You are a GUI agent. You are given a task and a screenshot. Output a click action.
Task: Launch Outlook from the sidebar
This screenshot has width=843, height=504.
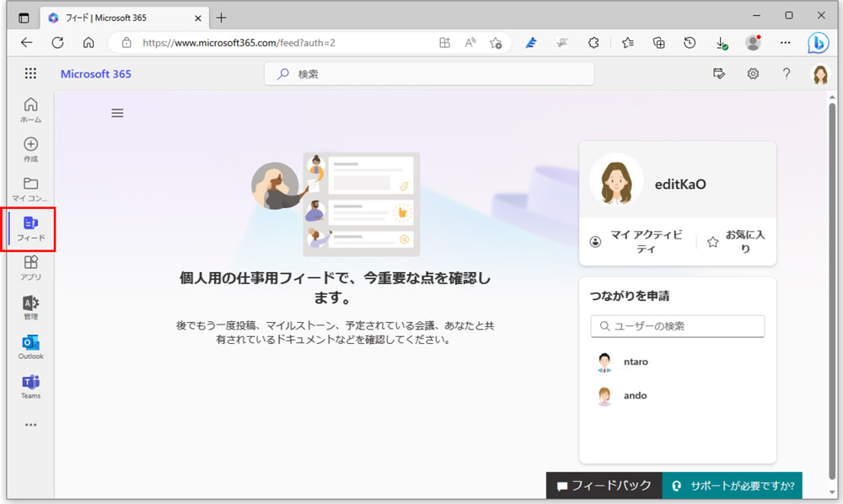coord(30,347)
